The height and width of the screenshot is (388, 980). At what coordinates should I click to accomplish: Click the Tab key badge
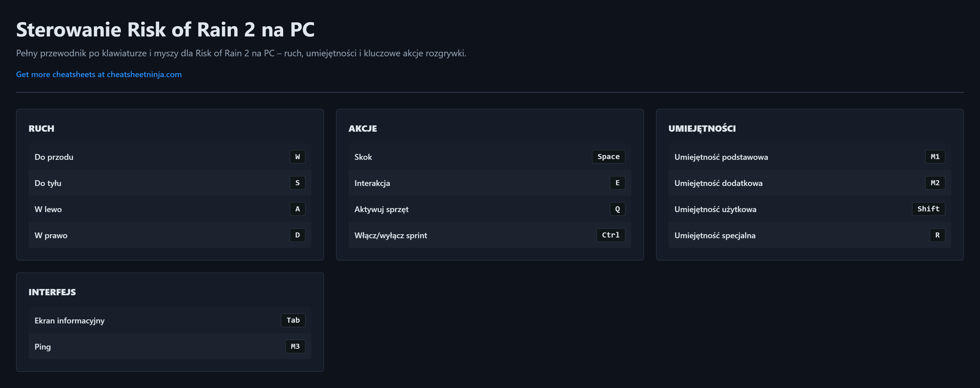(x=293, y=320)
